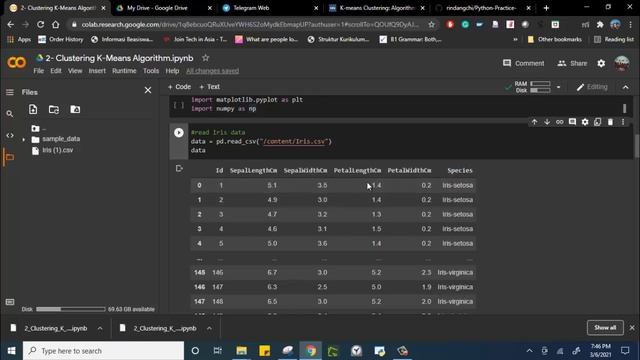Viewport: 640px width, 360px height.
Task: Move the cell up with the arrow icon
Action: pyautogui.click(x=534, y=122)
